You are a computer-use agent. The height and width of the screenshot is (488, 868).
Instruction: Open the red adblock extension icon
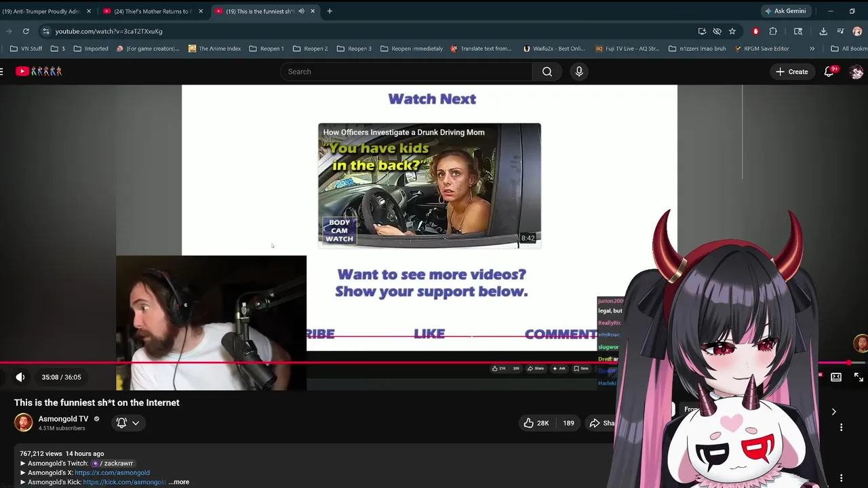(x=755, y=31)
